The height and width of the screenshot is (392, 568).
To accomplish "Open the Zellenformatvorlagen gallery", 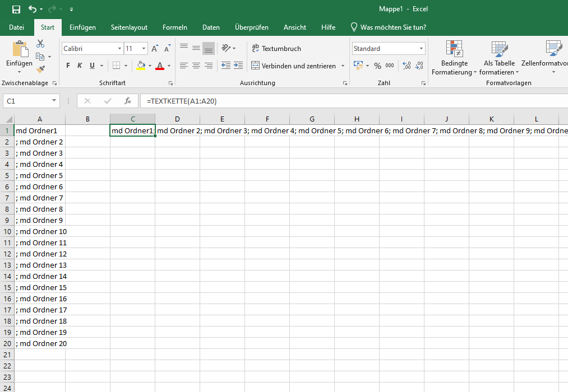I will click(x=545, y=58).
